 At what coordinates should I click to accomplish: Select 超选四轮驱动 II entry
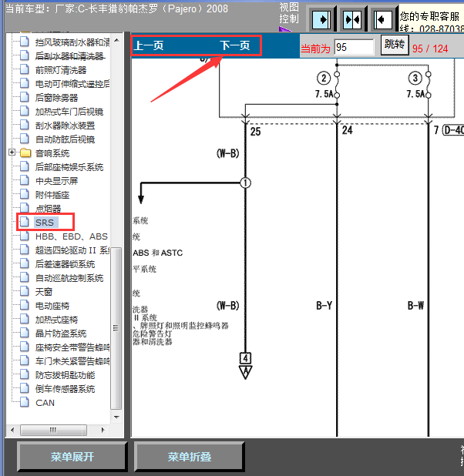pos(72,250)
